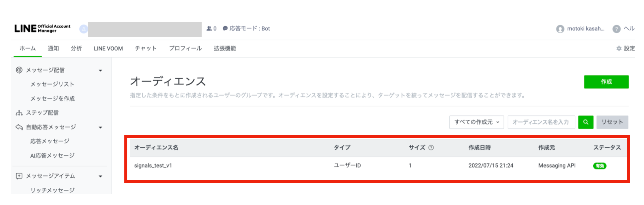Screen dimensions: 644x205
Task: Click the green 作成 button
Action: (x=606, y=82)
